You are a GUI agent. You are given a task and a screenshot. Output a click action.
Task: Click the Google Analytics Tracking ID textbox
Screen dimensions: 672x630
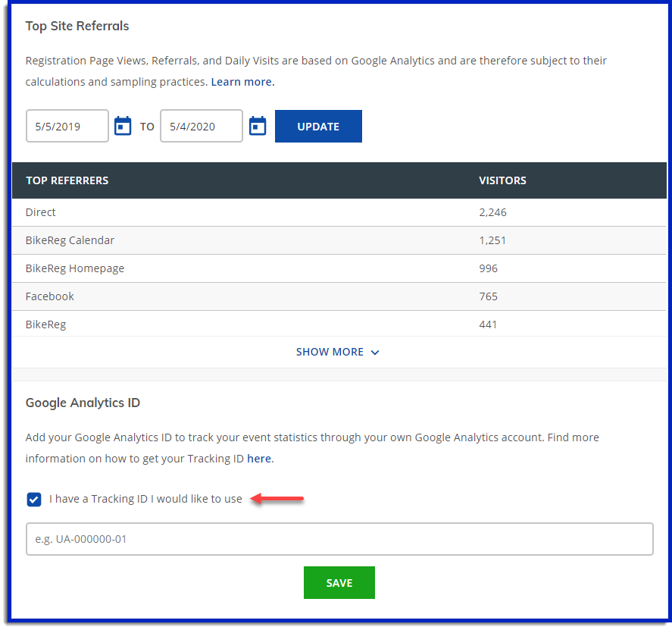click(339, 539)
